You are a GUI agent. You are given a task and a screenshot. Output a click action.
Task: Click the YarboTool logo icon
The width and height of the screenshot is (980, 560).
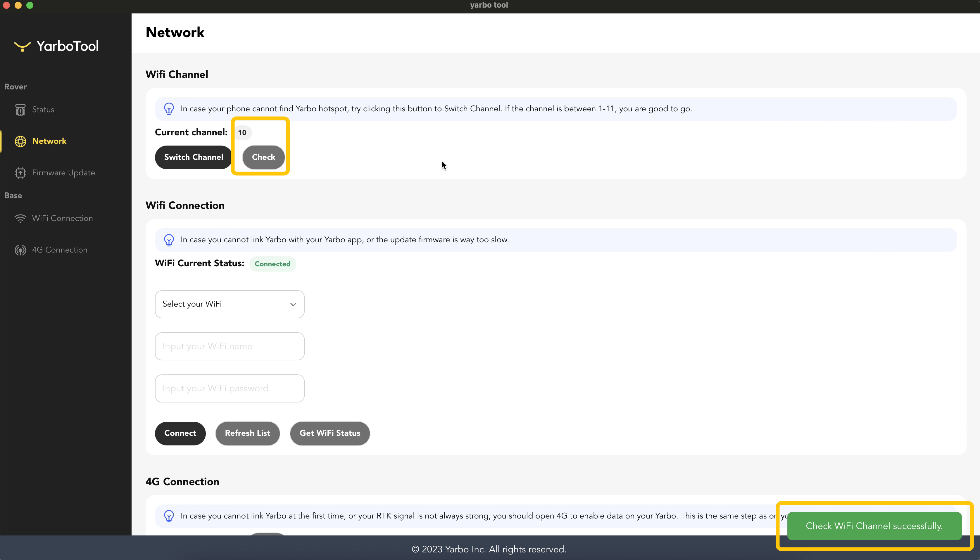pos(22,46)
